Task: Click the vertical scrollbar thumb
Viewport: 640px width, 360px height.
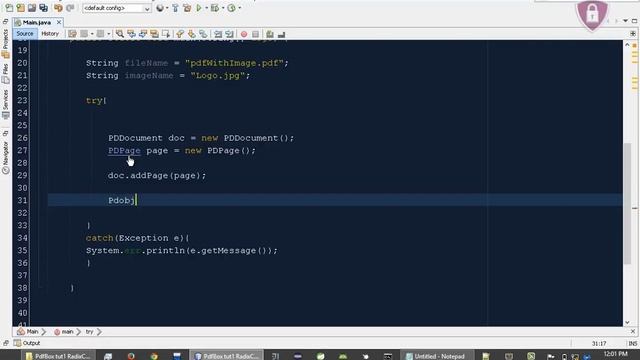Action: (627, 204)
